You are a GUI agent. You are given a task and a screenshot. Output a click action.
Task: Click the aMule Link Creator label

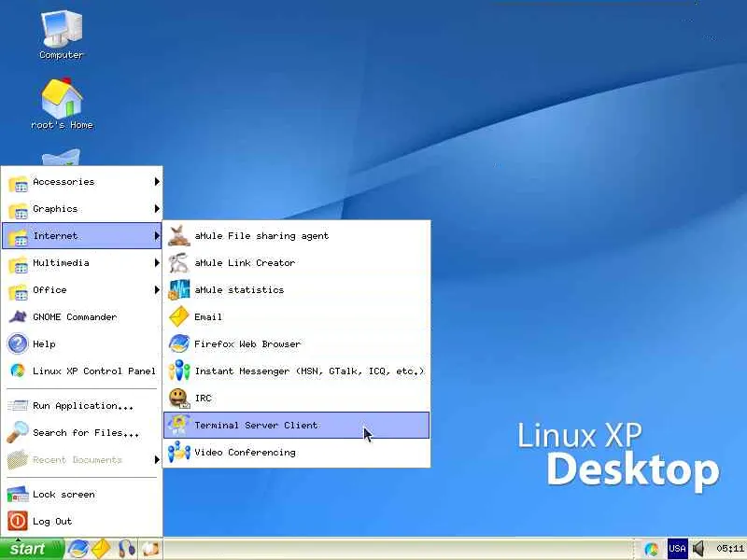(x=245, y=263)
